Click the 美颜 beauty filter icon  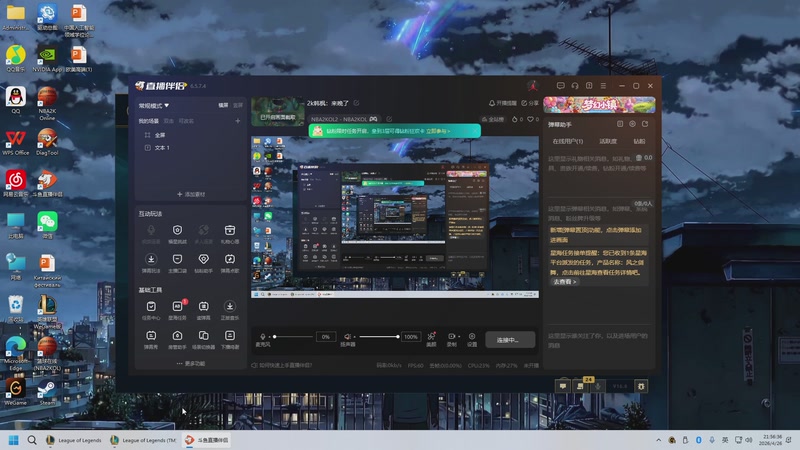(431, 339)
